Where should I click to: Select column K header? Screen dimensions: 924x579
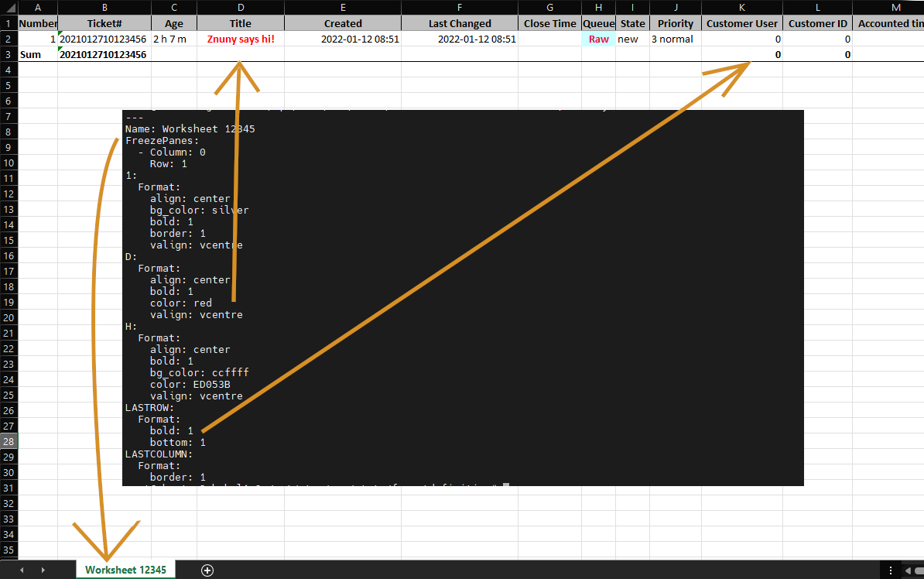pos(741,7)
